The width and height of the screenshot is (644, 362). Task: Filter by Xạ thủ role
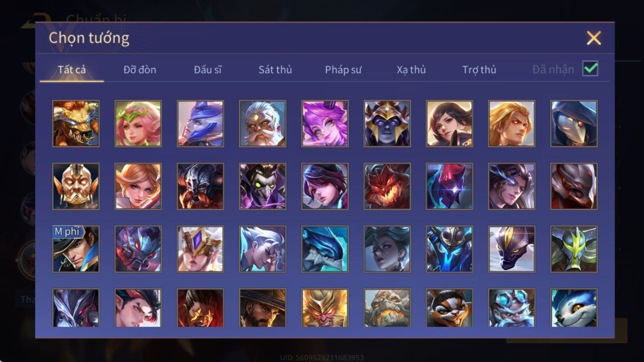point(411,70)
